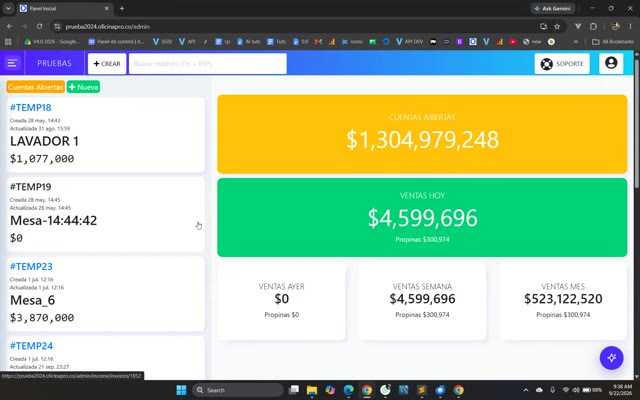Open invoice #TEMP18

31,107
